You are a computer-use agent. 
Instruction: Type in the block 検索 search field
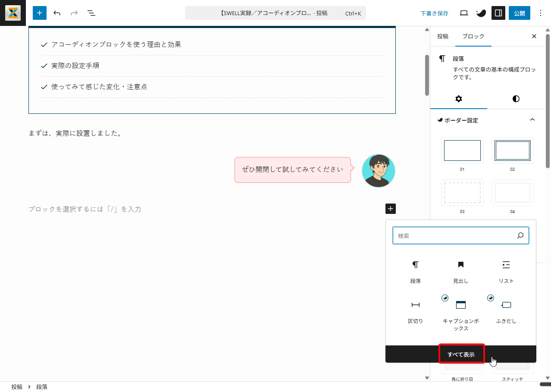(x=455, y=236)
